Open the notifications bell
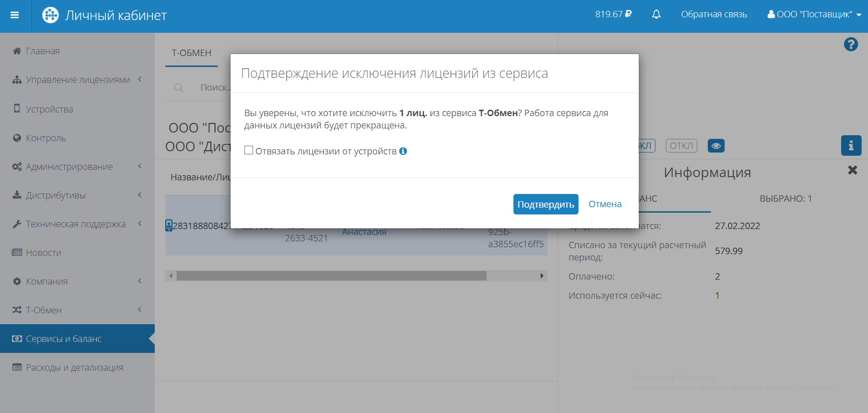The image size is (868, 413). click(656, 15)
